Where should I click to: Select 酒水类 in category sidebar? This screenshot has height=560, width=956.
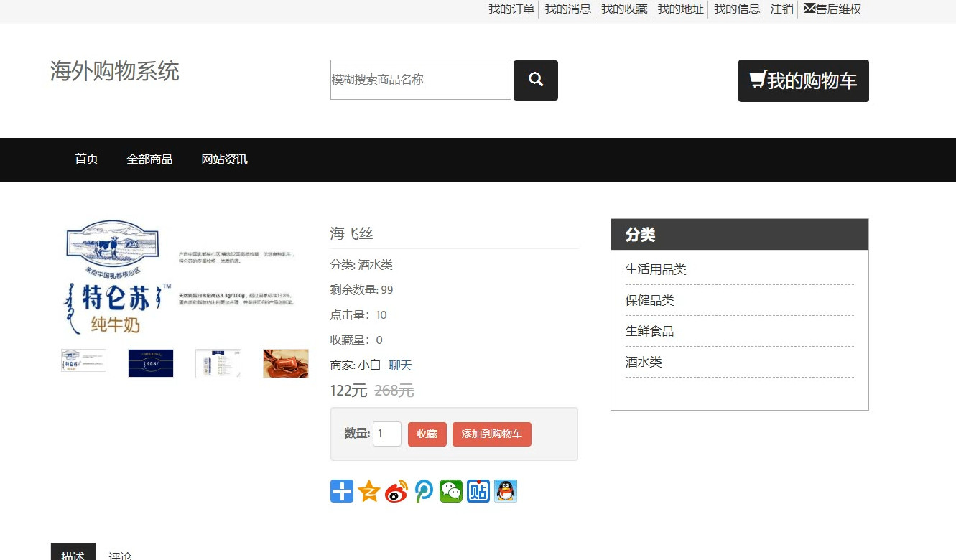point(644,363)
